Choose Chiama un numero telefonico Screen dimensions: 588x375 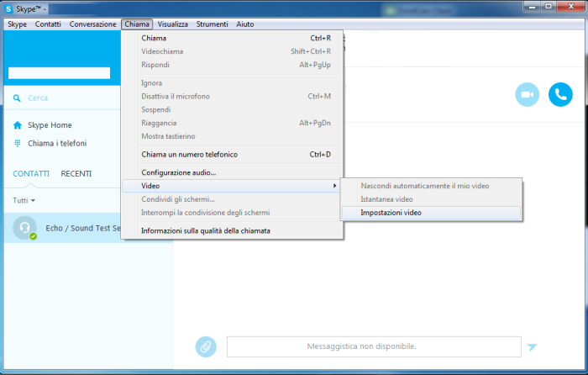click(233, 154)
